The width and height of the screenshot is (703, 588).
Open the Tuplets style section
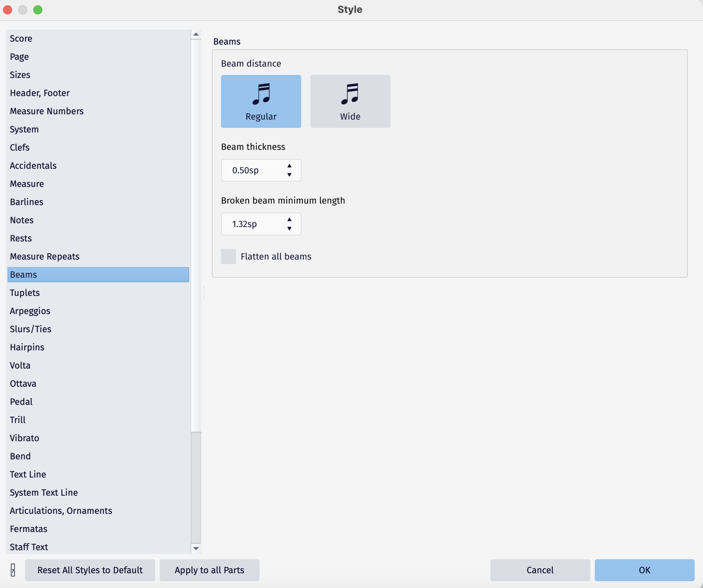click(x=25, y=292)
